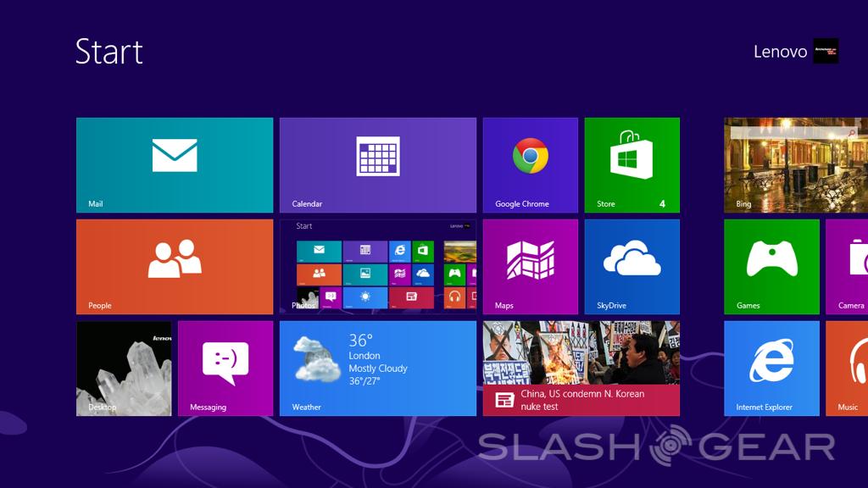Open the People tile
The height and width of the screenshot is (488, 868).
[x=175, y=267]
